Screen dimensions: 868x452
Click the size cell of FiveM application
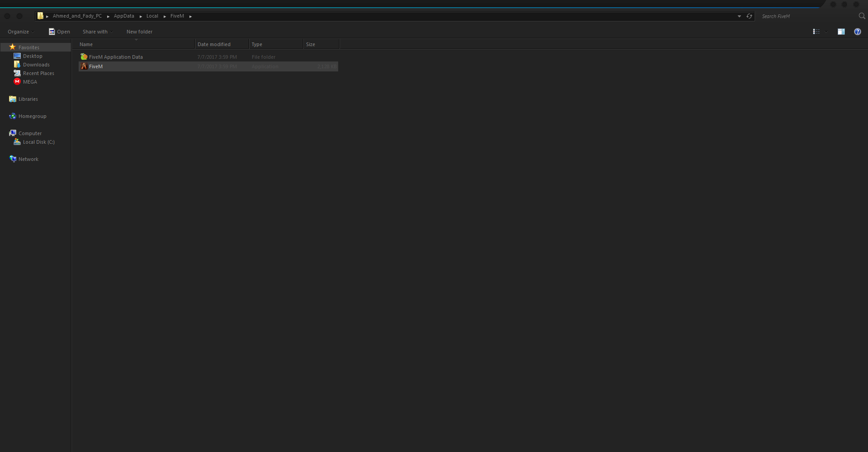(x=326, y=66)
